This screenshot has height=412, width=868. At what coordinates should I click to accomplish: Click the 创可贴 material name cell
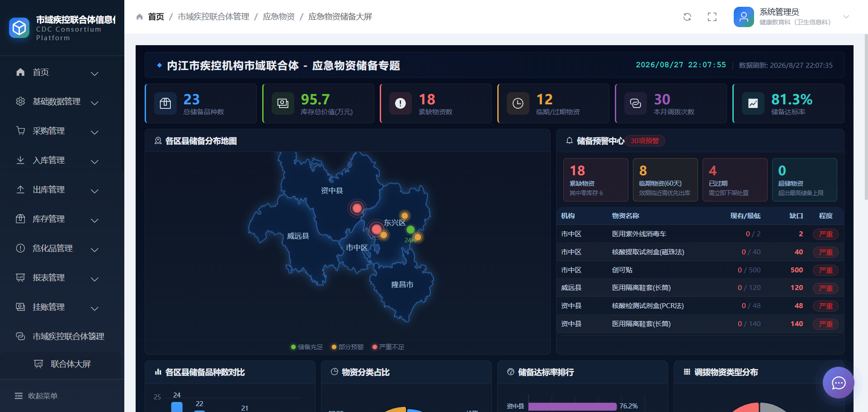[x=622, y=270]
